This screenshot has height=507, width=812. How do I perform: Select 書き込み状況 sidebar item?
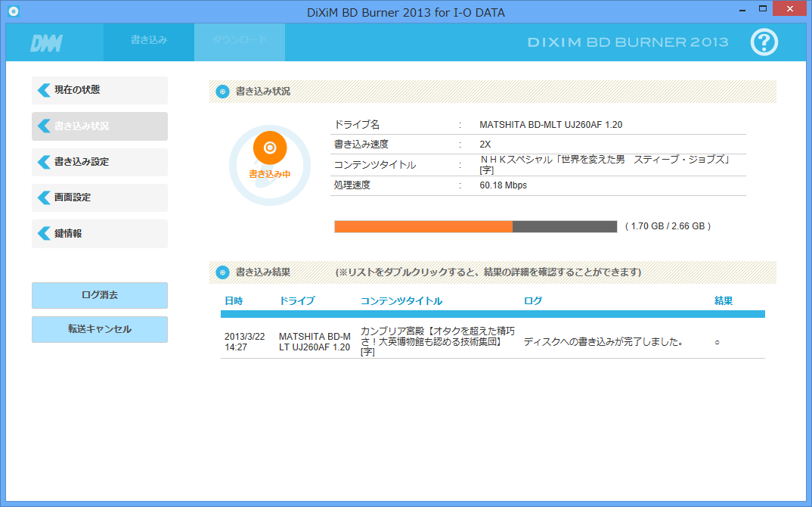[x=99, y=126]
